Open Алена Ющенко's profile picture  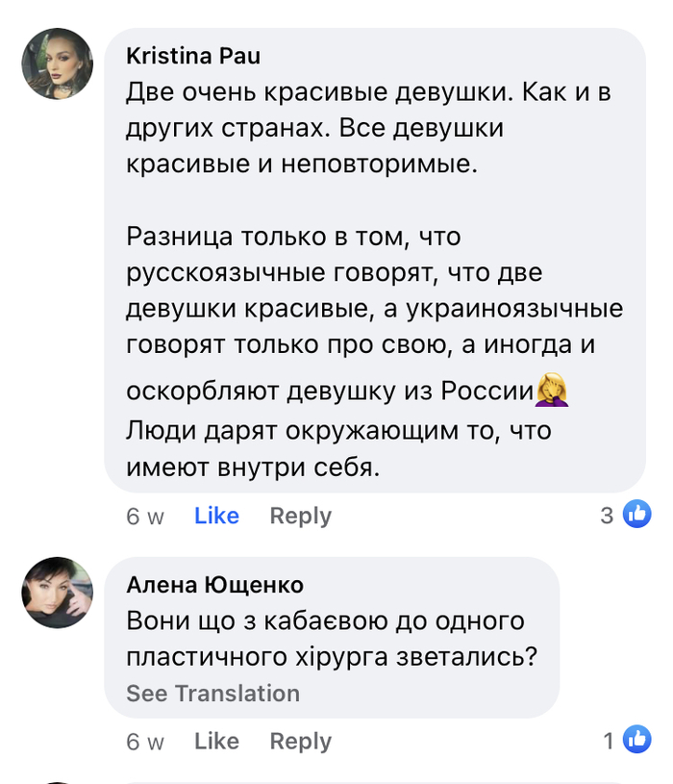[58, 593]
